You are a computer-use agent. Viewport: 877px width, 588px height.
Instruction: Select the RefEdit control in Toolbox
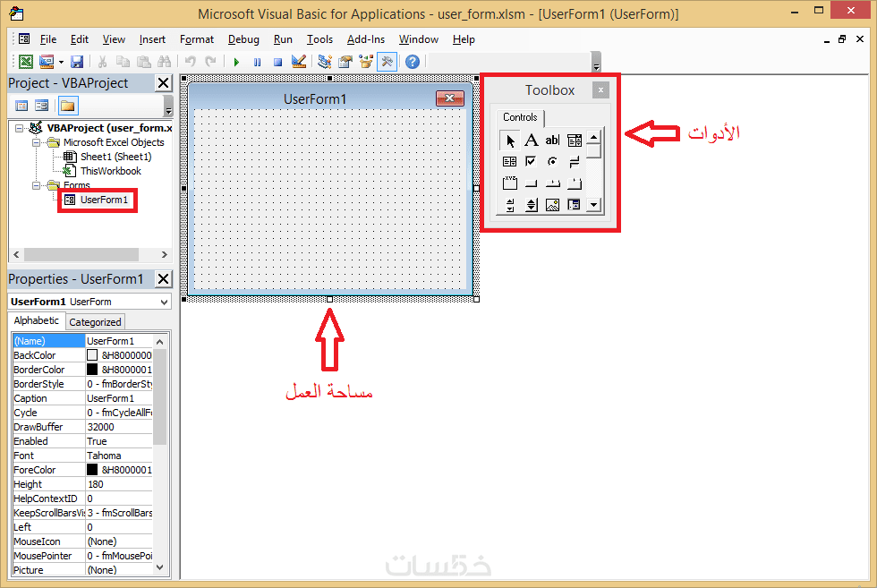coord(574,205)
